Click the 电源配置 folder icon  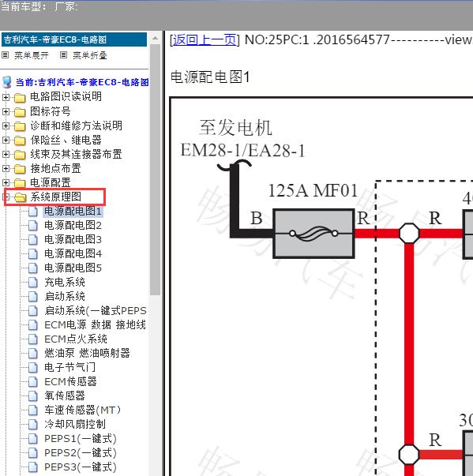[20, 183]
